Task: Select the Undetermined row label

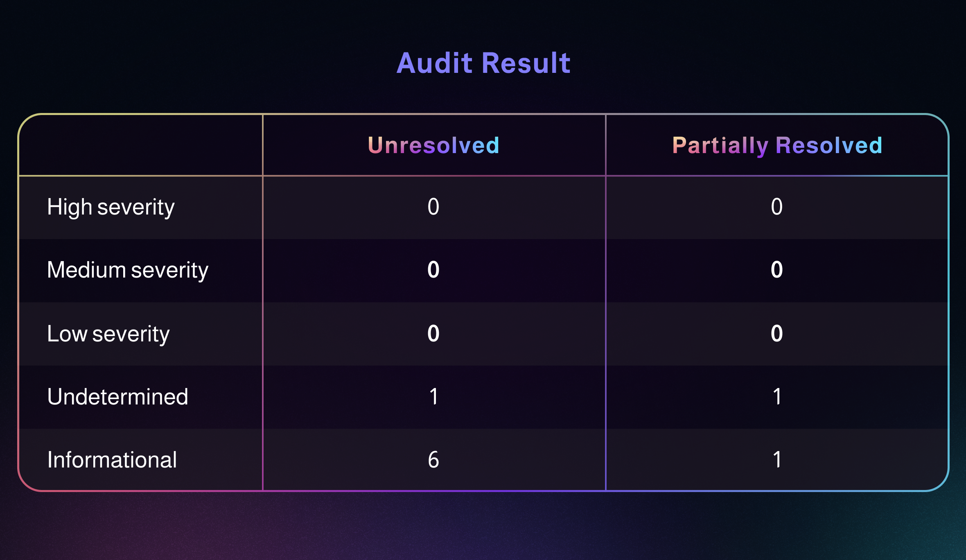Action: click(117, 397)
